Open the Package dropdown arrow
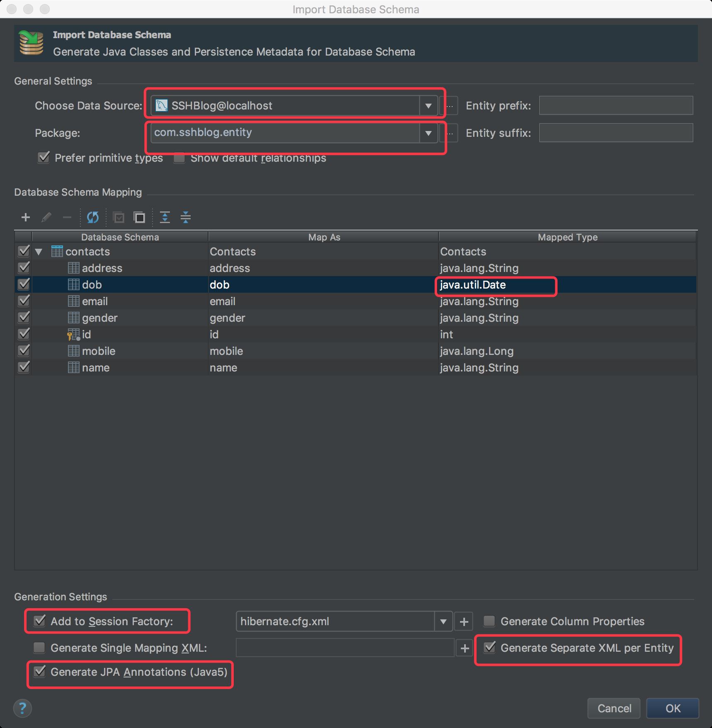The height and width of the screenshot is (728, 712). 428,133
